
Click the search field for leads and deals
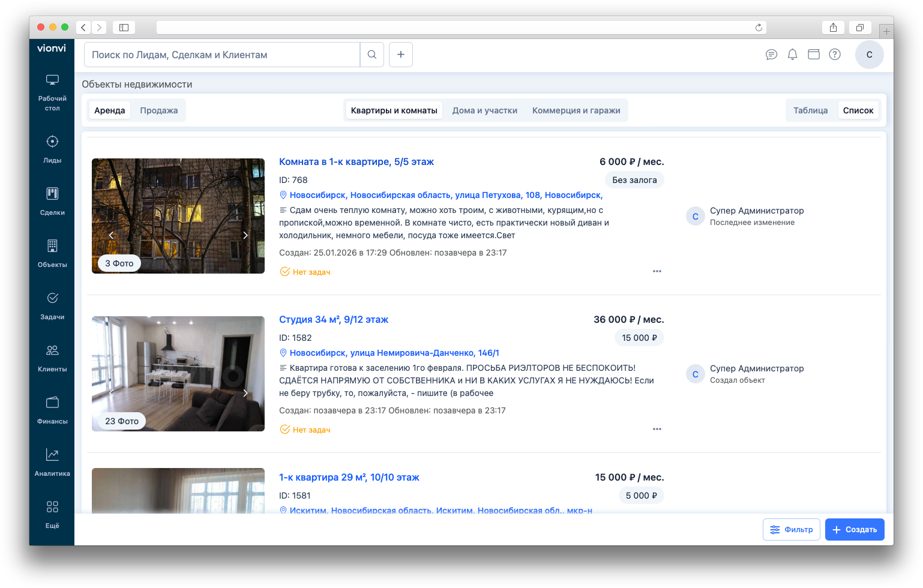(x=222, y=55)
